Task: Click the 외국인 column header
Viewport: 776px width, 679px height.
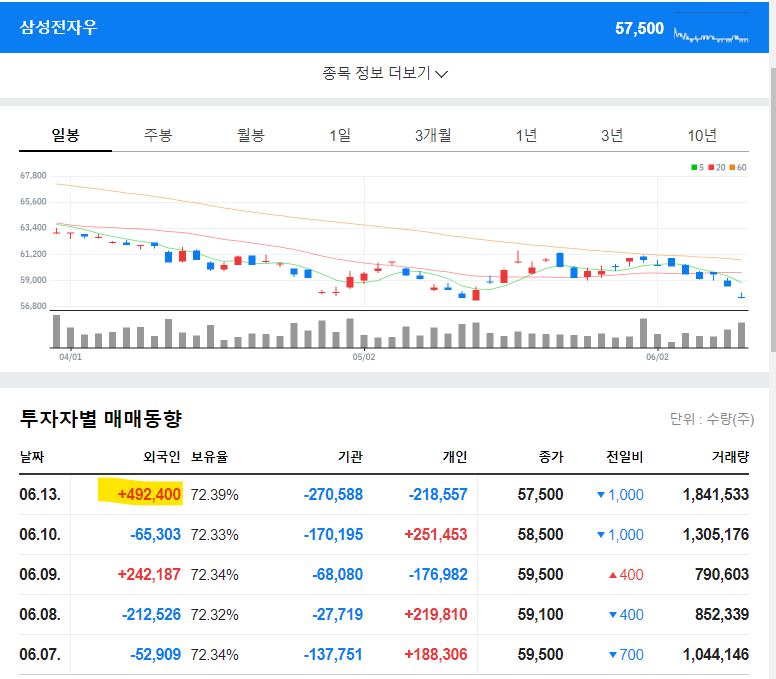Action: (161, 456)
